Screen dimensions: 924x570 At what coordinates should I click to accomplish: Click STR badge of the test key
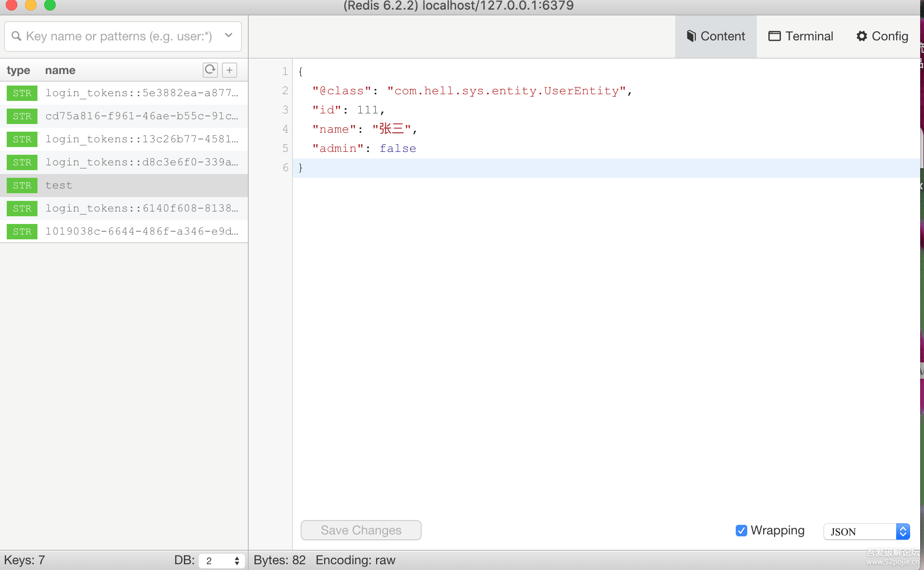[22, 186]
